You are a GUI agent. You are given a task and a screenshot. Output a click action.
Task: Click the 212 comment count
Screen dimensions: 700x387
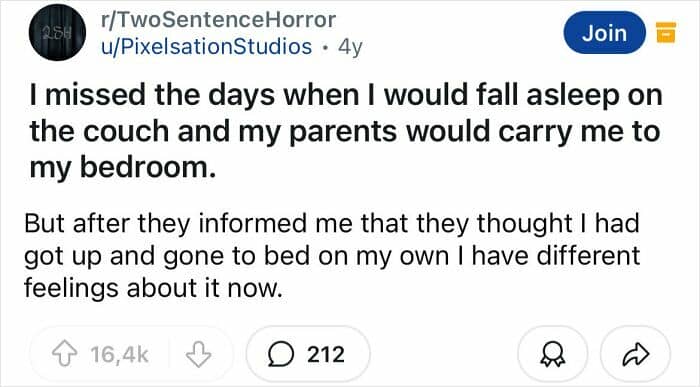pos(326,354)
